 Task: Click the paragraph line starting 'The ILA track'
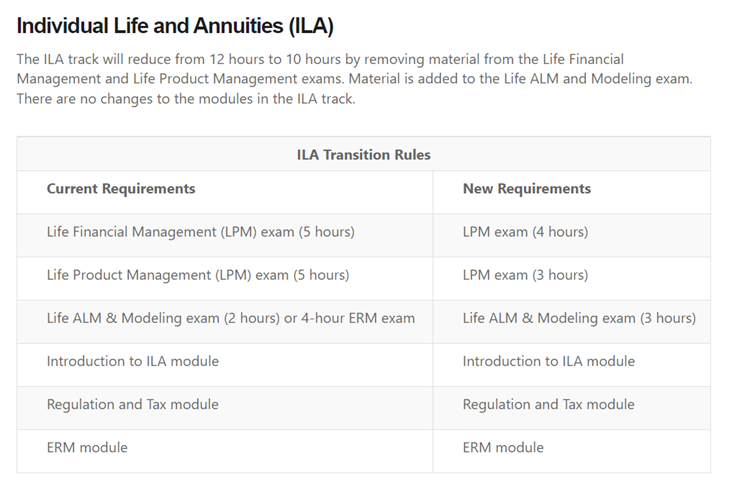coord(320,59)
